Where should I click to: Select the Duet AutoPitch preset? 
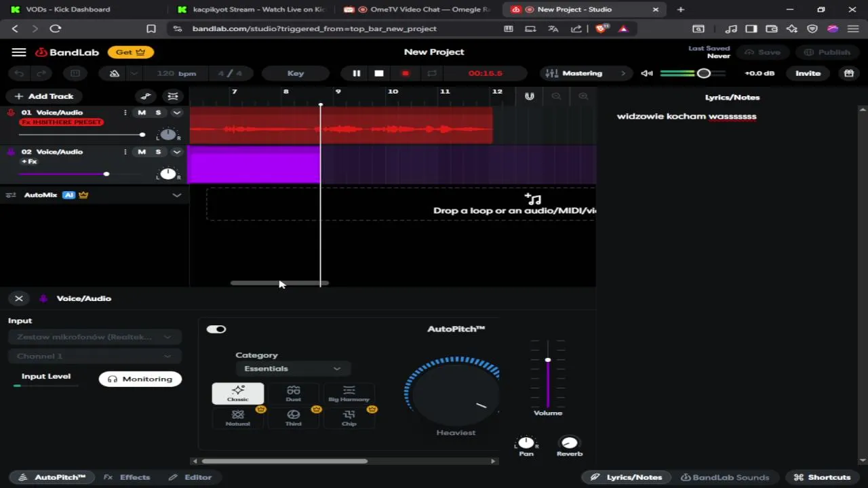click(294, 393)
